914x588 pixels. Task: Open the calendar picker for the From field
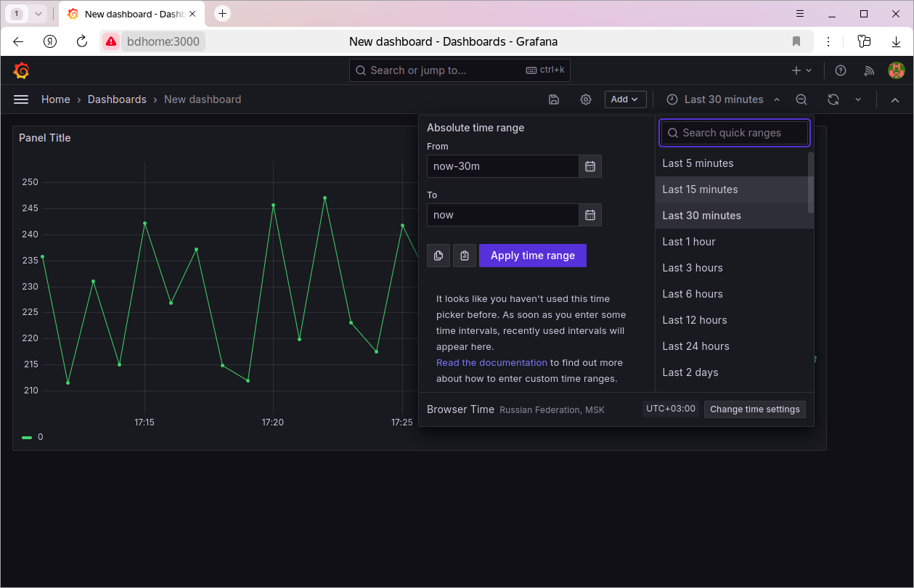590,166
